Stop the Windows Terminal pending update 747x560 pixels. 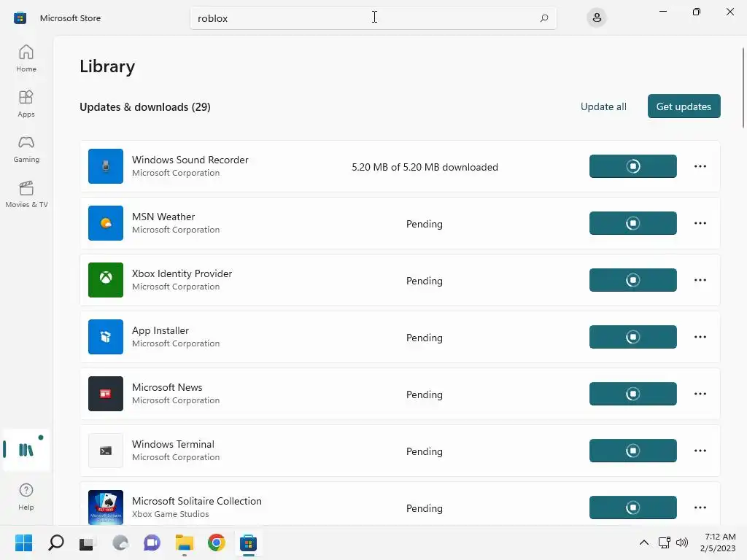632,451
